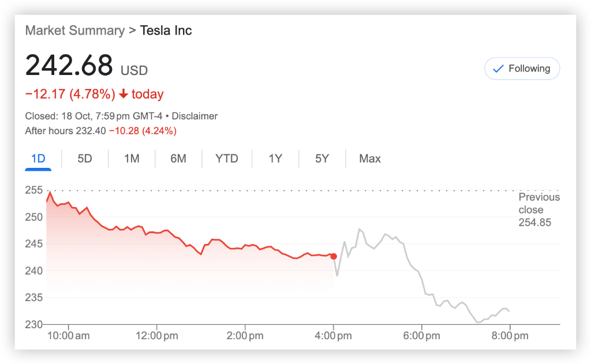Image resolution: width=591 pixels, height=364 pixels.
Task: Click the blue checkmark icon in Following
Action: click(498, 69)
